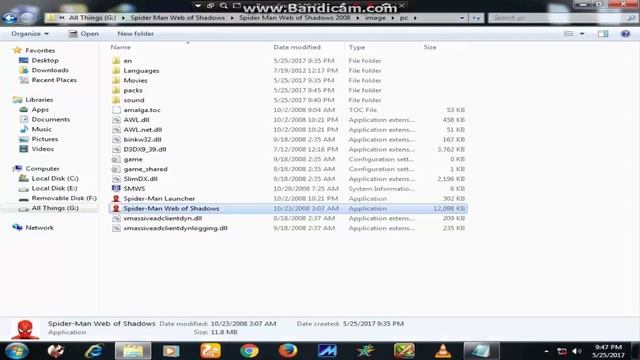
Task: Open Music library in navigation pane
Action: tap(42, 129)
